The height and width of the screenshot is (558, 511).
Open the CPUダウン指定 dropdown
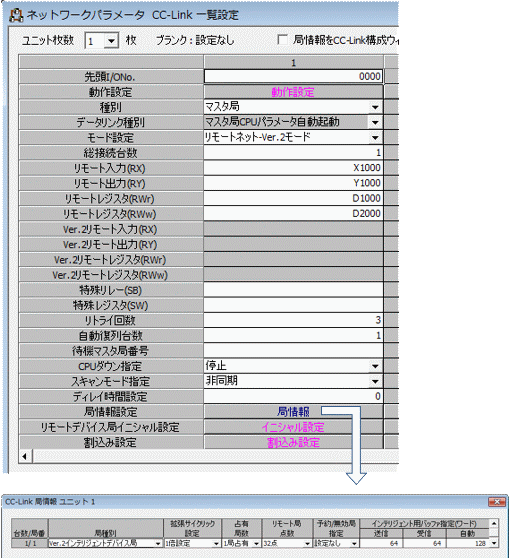coord(375,366)
